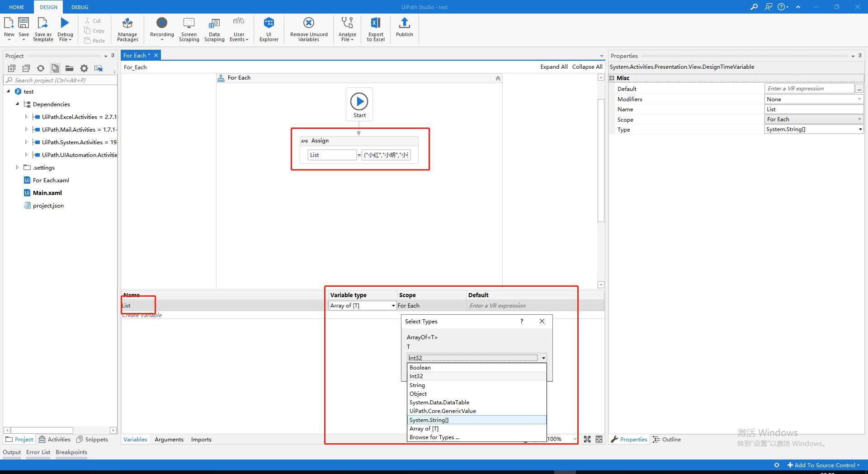The image size is (868, 474).
Task: Collapse the Dependencies node
Action: click(18, 104)
